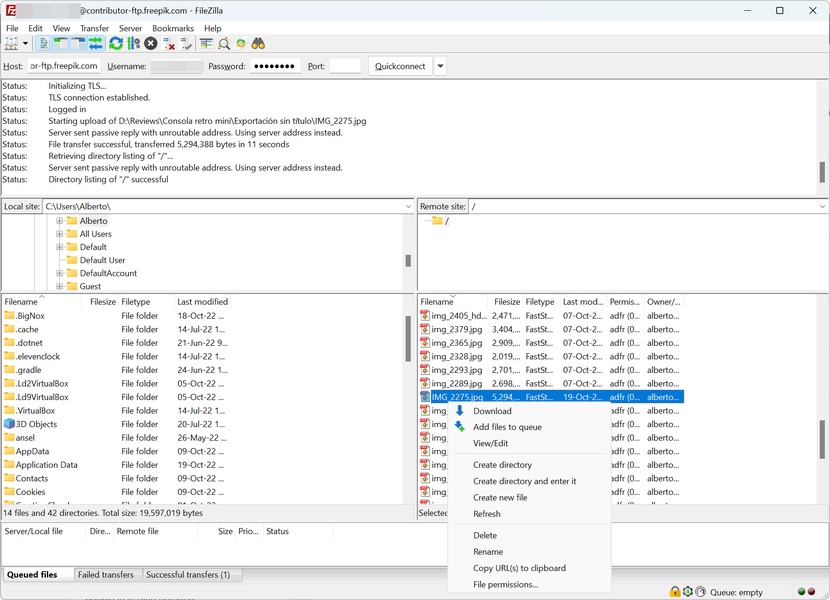830x600 pixels.
Task: Choose Download from the context menu
Action: pos(492,411)
